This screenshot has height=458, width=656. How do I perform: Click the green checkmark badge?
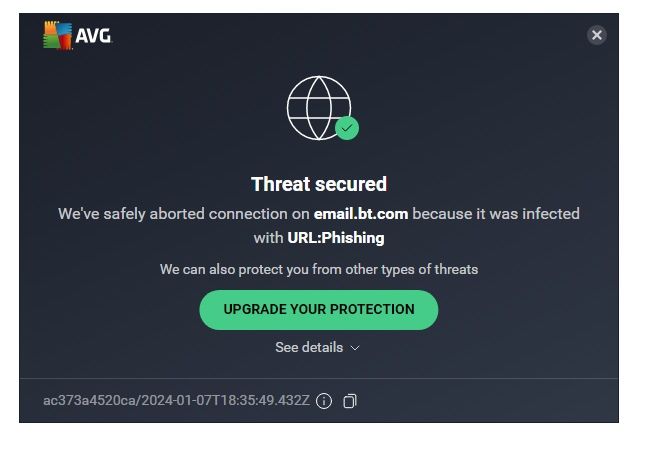(x=347, y=128)
